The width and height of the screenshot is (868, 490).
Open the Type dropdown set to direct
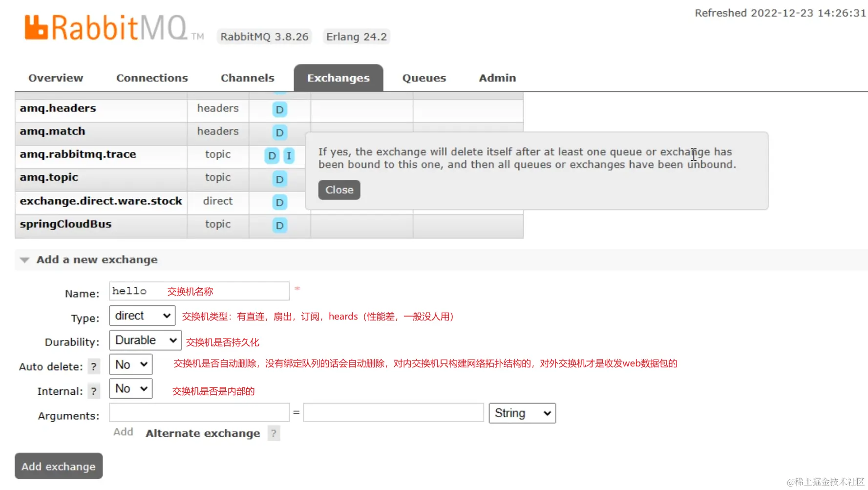tap(142, 316)
